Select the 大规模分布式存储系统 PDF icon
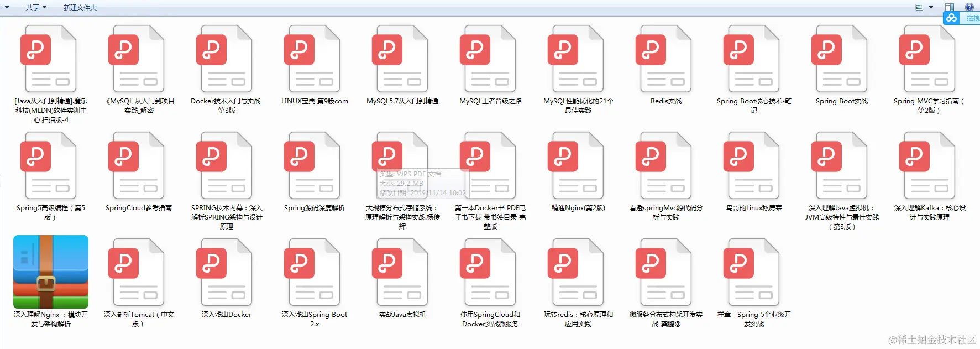 point(400,165)
